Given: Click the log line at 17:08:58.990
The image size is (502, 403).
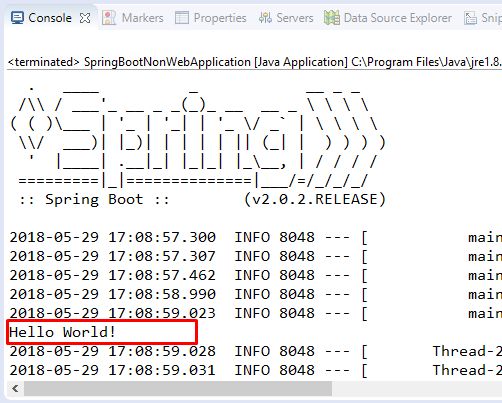Looking at the screenshot, I should click(256, 294).
